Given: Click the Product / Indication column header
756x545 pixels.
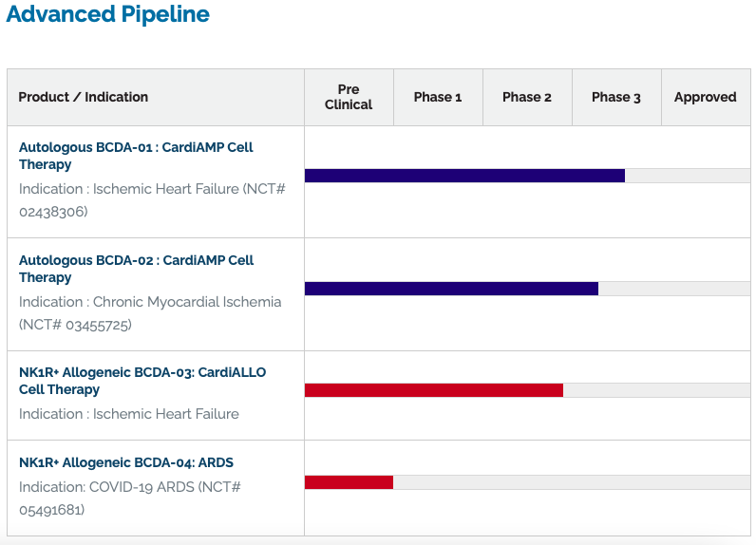Looking at the screenshot, I should 84,97.
